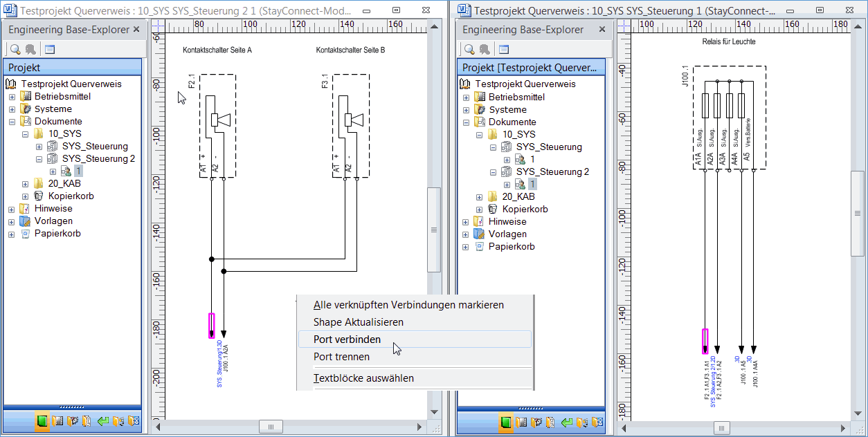Viewport: 868px width, 437px height.
Task: Click the last folder icon in the right Explorer bottom bar
Action: [x=597, y=421]
